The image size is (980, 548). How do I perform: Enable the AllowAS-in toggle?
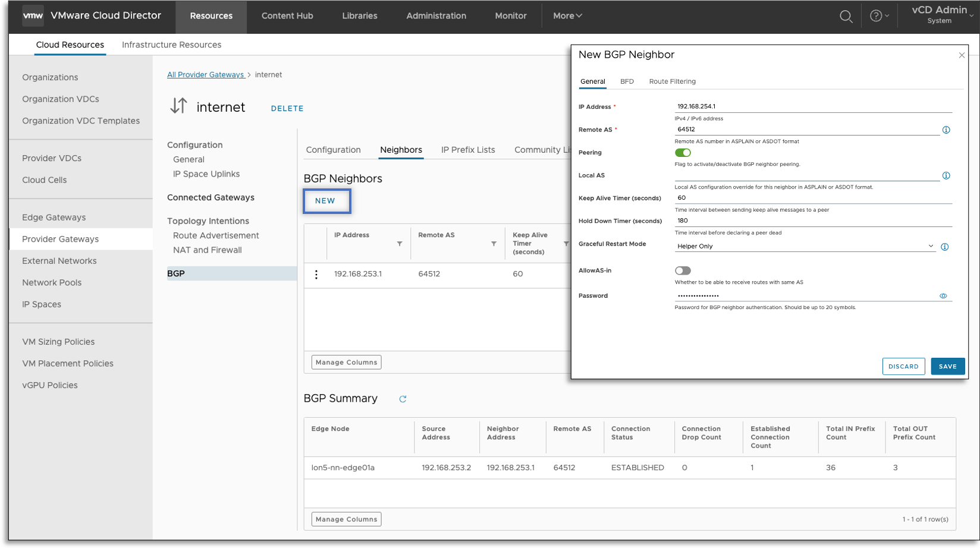point(683,270)
